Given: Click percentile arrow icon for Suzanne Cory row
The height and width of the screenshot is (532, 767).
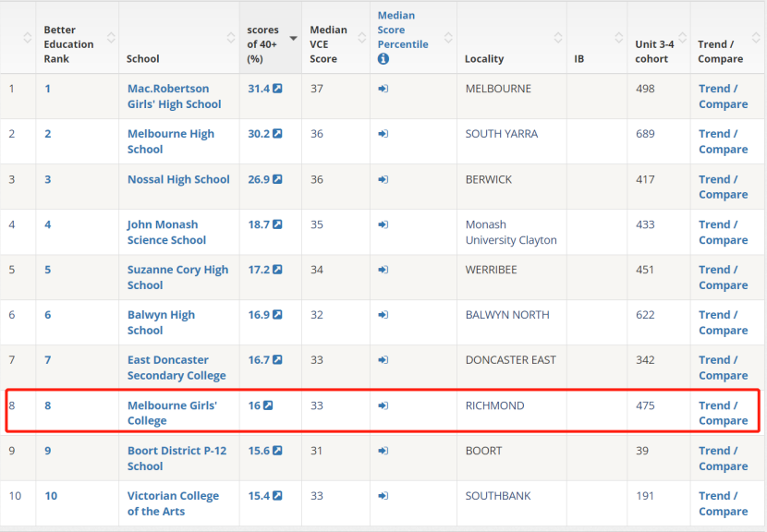Looking at the screenshot, I should (x=383, y=270).
